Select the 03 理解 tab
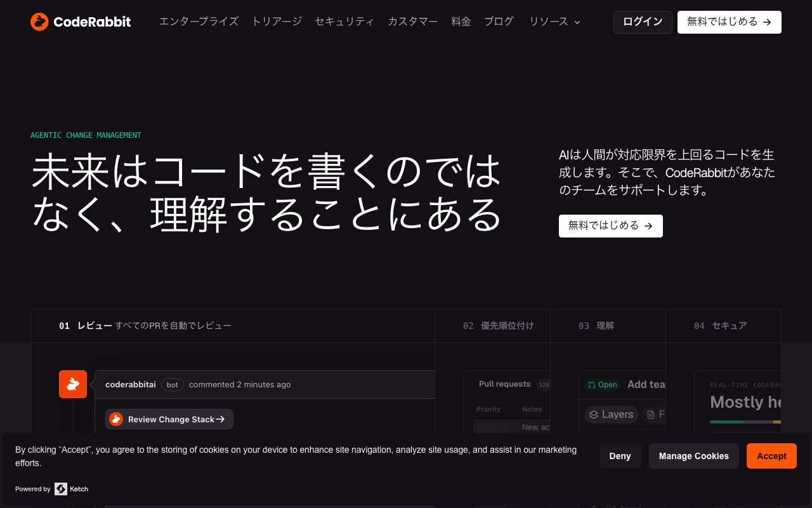812x508 pixels. pos(608,326)
